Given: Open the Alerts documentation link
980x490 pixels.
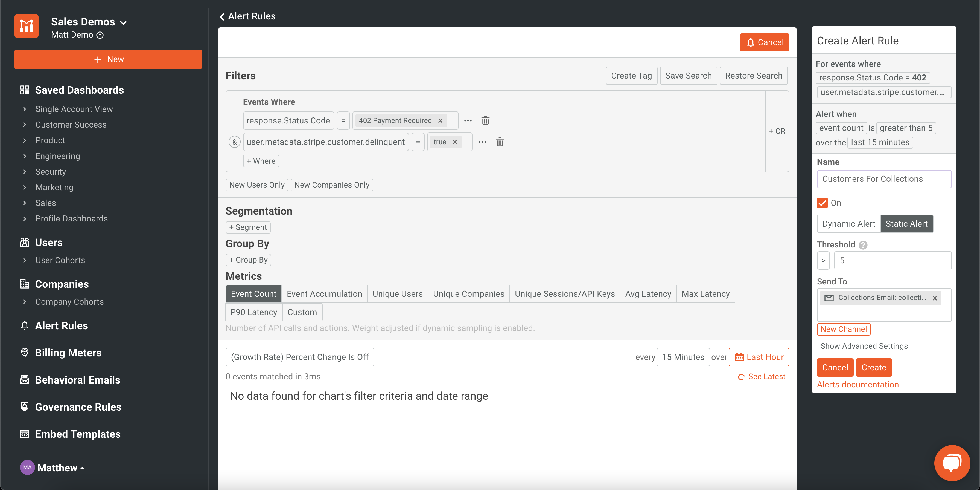Looking at the screenshot, I should (858, 385).
